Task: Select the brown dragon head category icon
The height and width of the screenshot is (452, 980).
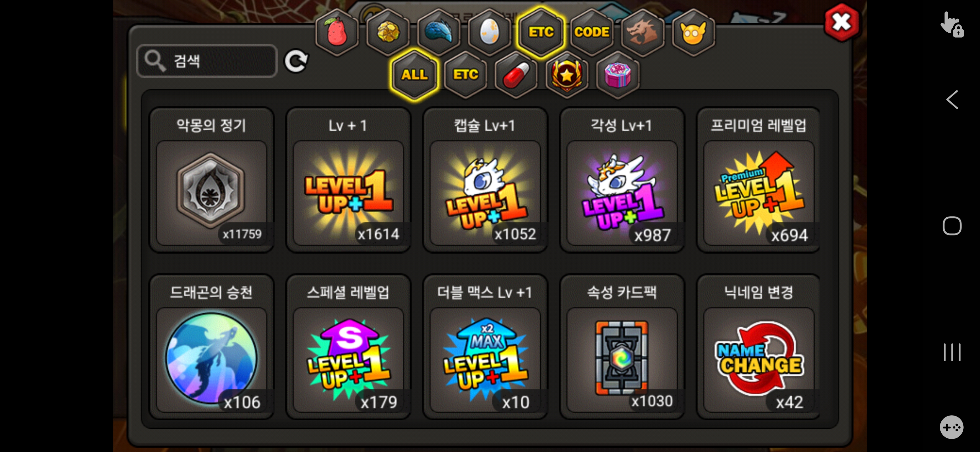Action: [x=643, y=32]
